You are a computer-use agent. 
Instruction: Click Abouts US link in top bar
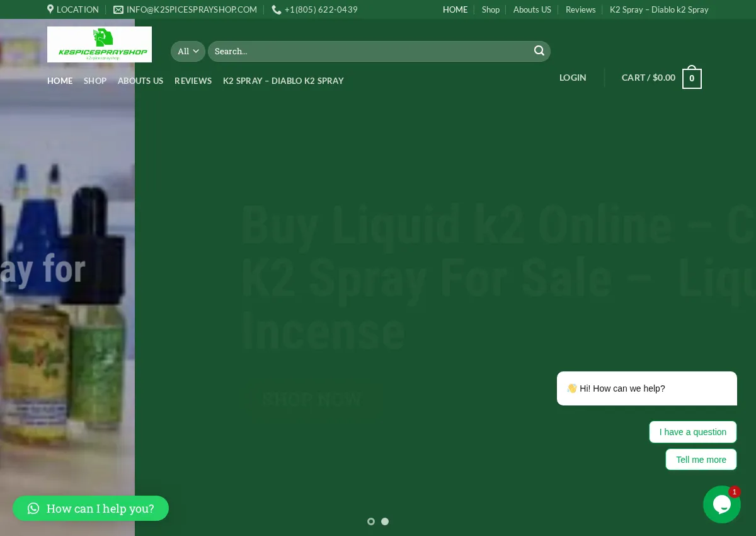[x=532, y=9]
